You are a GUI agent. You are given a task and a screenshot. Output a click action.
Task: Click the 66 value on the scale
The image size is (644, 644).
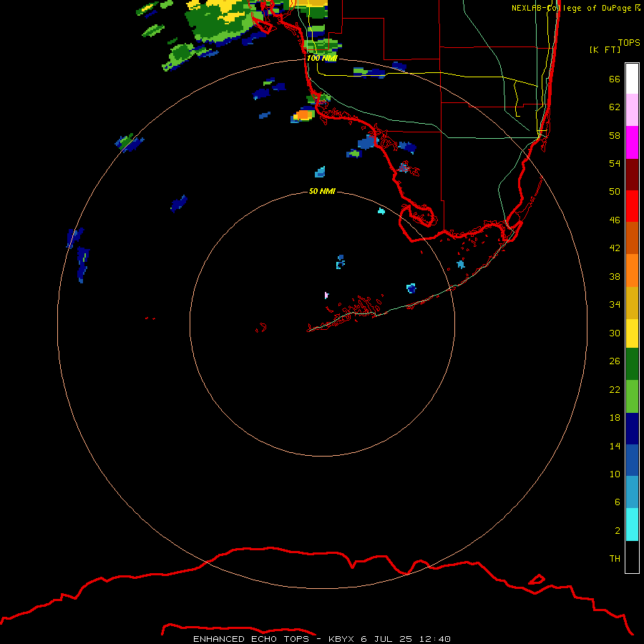tap(615, 79)
